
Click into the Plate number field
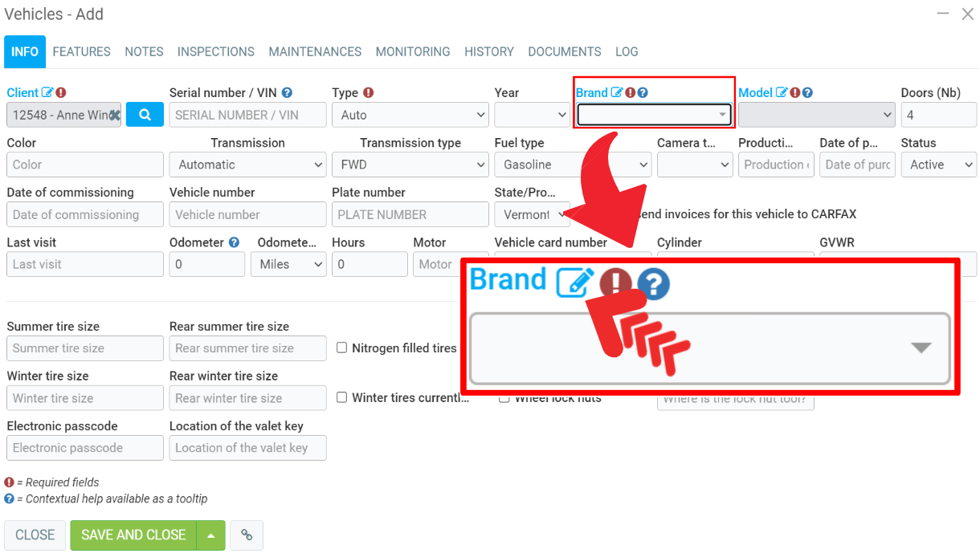point(410,214)
